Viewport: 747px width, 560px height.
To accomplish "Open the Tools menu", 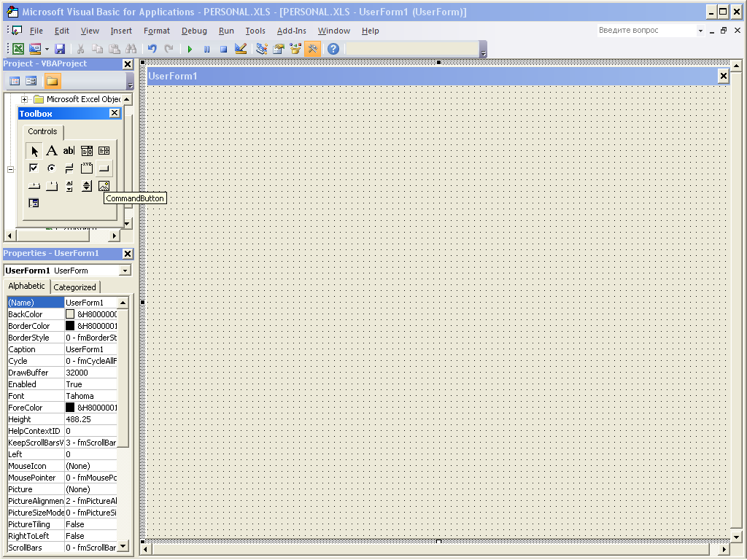I will [x=255, y=31].
